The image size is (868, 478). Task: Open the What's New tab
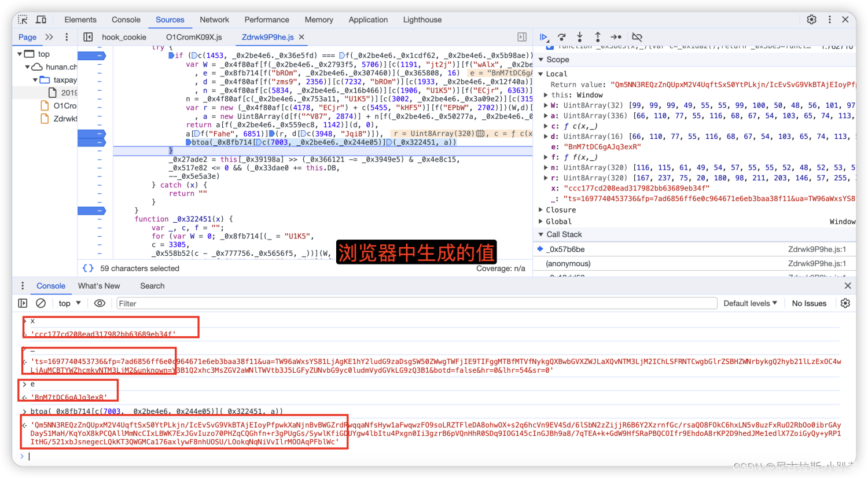(x=99, y=285)
